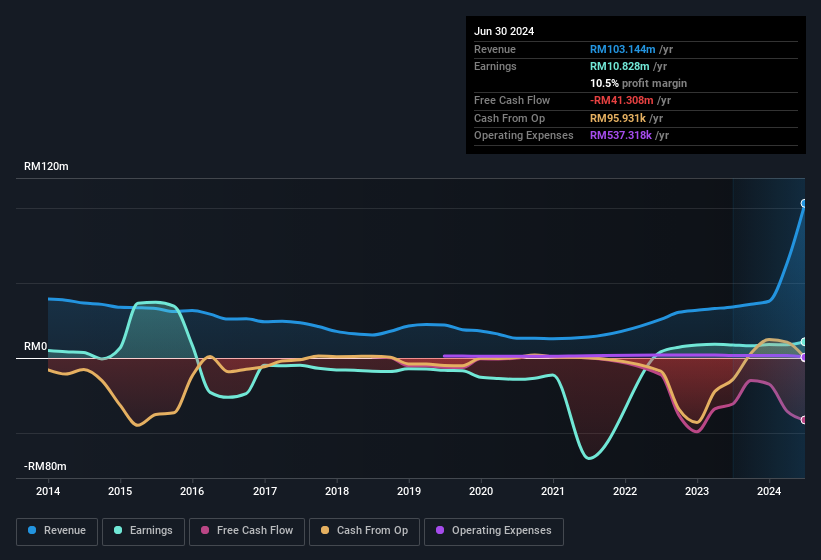
Task: Click the RM120m y-axis label
Action: click(x=46, y=166)
